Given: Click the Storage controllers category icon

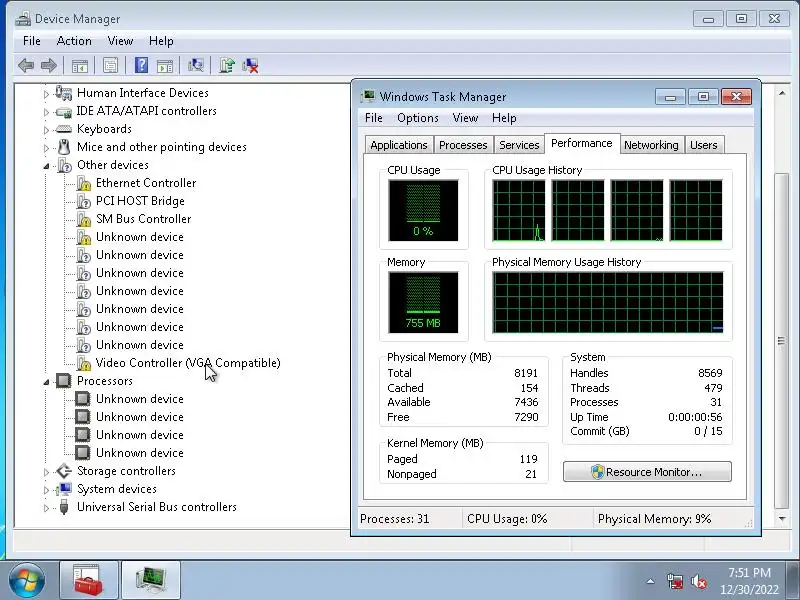Looking at the screenshot, I should pos(64,471).
